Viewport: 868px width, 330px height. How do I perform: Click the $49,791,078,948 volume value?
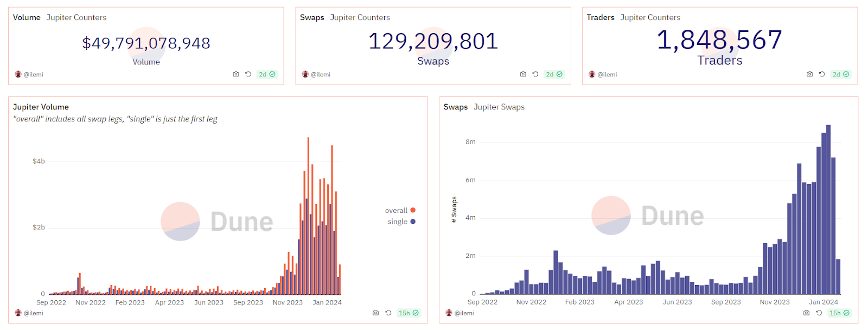(x=146, y=43)
